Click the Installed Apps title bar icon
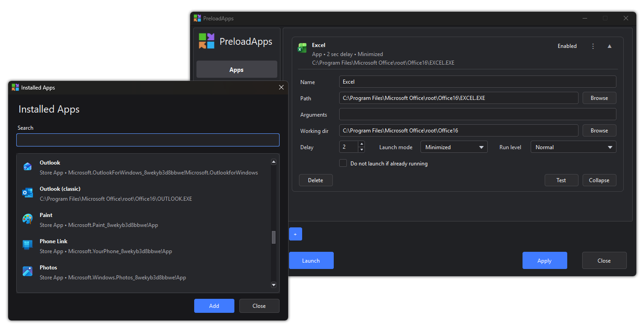The height and width of the screenshot is (330, 644). pos(15,87)
